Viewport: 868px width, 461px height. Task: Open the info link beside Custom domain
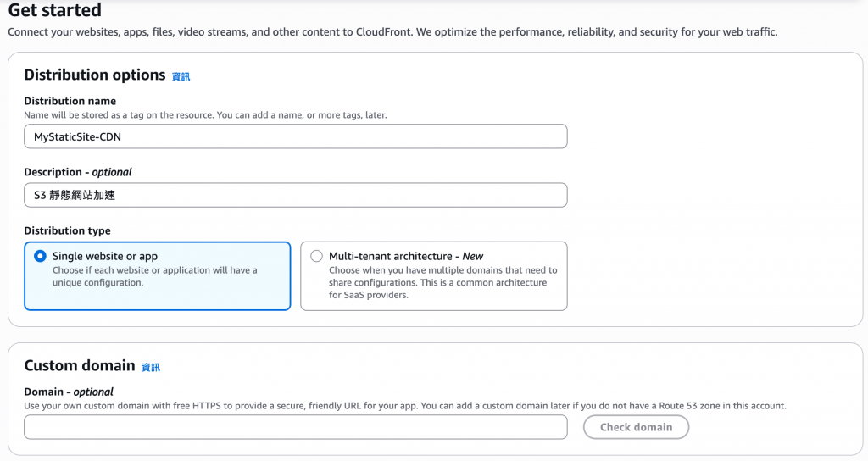(x=150, y=367)
